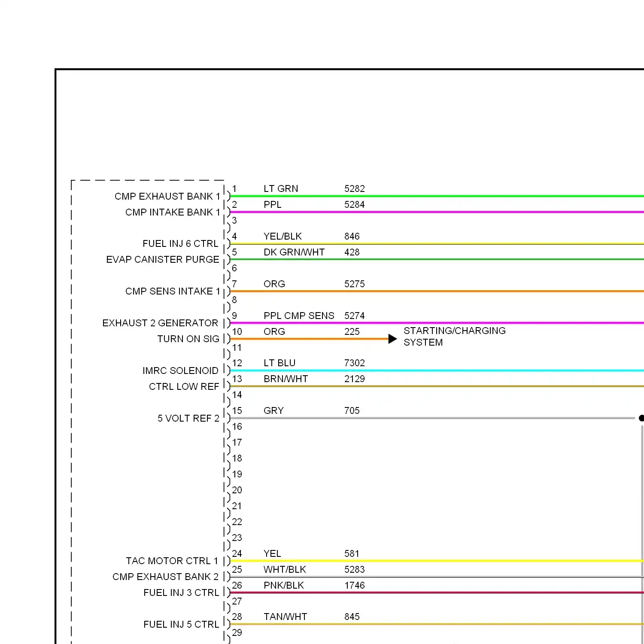Click the CTRL LOW REF label
Screen dimensions: 644x644
pos(184,386)
